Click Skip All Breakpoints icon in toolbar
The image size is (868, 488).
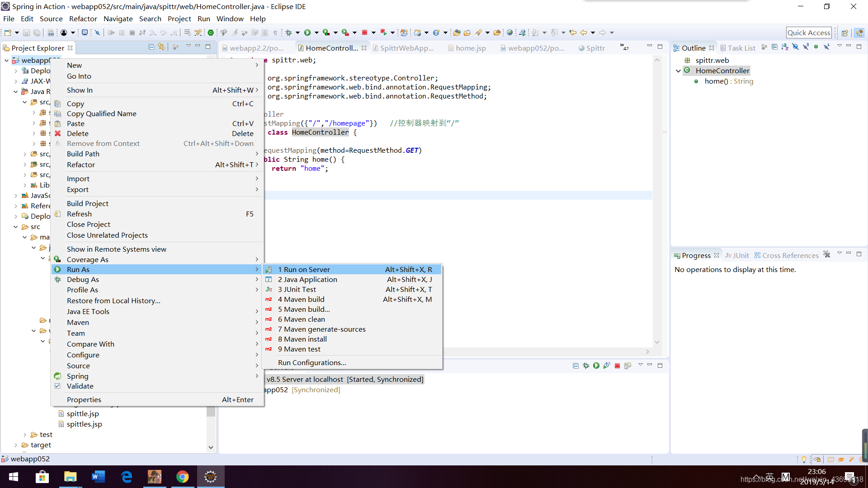97,33
